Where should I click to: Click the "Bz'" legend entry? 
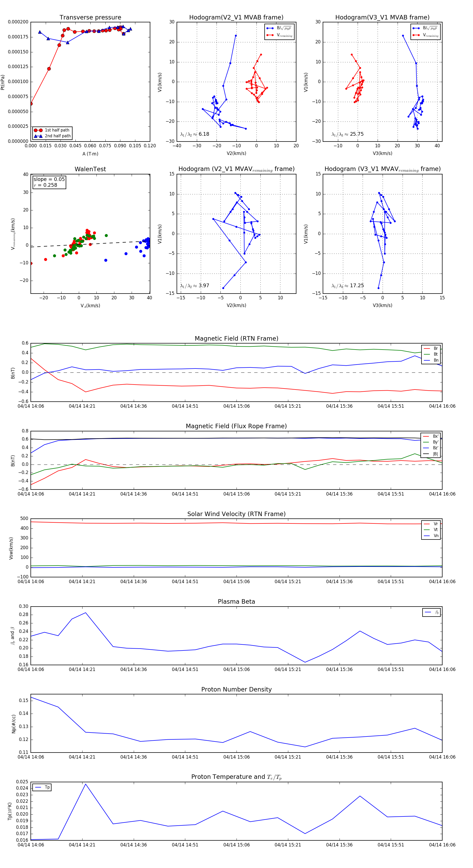pyautogui.click(x=431, y=448)
